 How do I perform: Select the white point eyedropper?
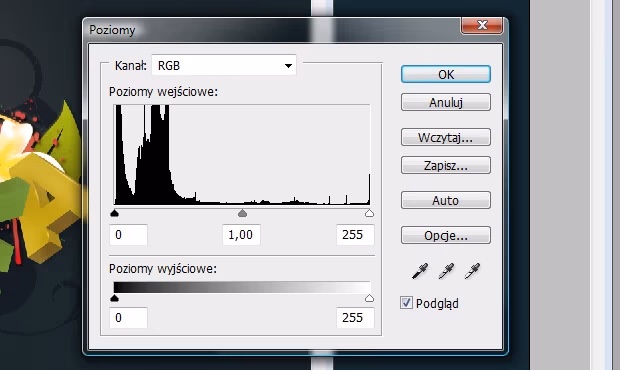[x=472, y=271]
